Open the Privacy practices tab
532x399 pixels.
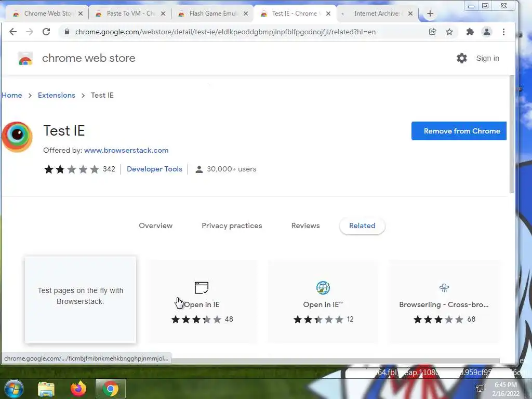pyautogui.click(x=232, y=225)
